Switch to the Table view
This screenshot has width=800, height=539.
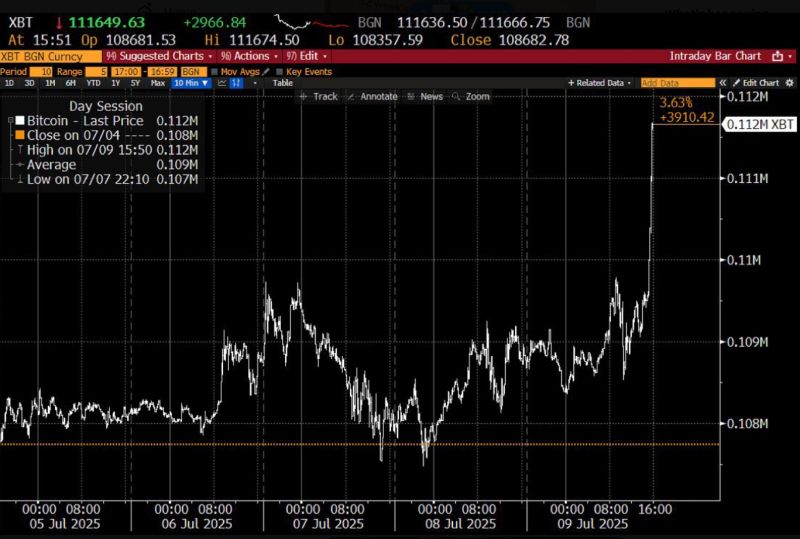point(283,83)
